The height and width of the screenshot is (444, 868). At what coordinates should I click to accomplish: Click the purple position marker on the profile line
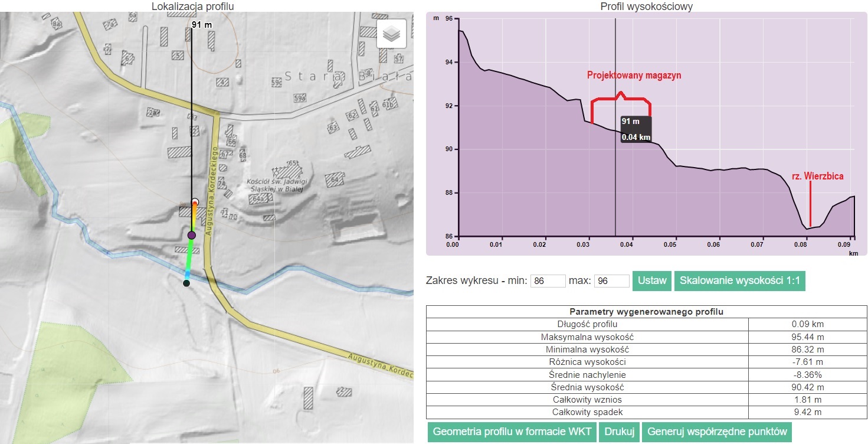coord(191,236)
